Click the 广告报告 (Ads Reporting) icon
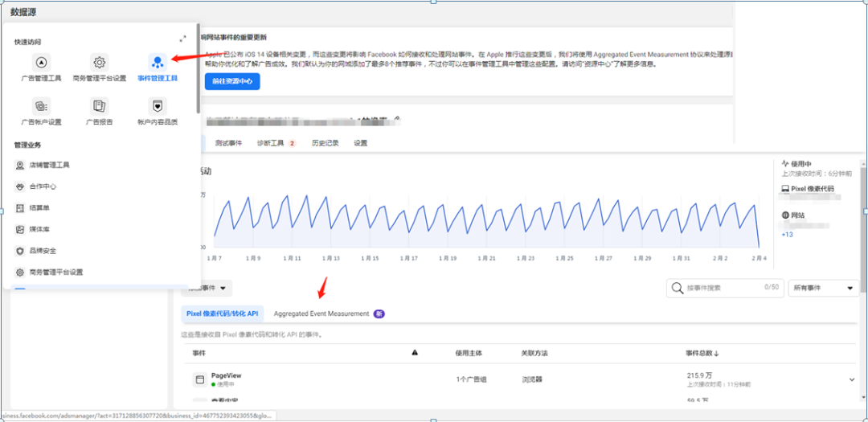 [99, 106]
